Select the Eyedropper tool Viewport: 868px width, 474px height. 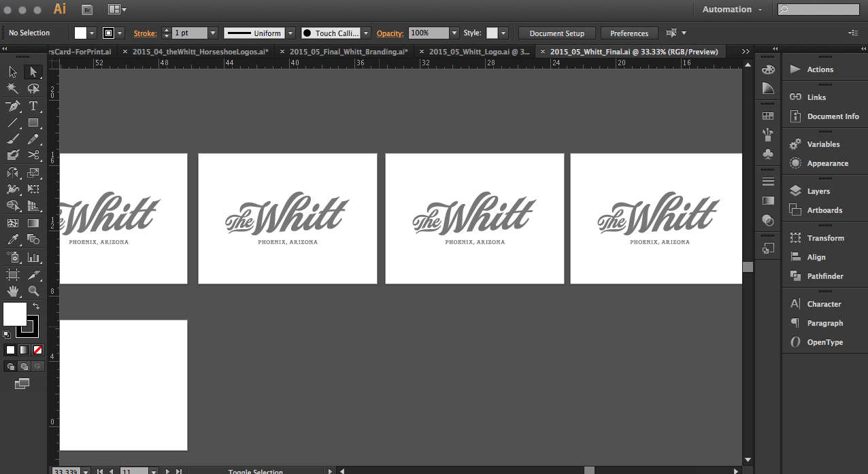(x=12, y=239)
